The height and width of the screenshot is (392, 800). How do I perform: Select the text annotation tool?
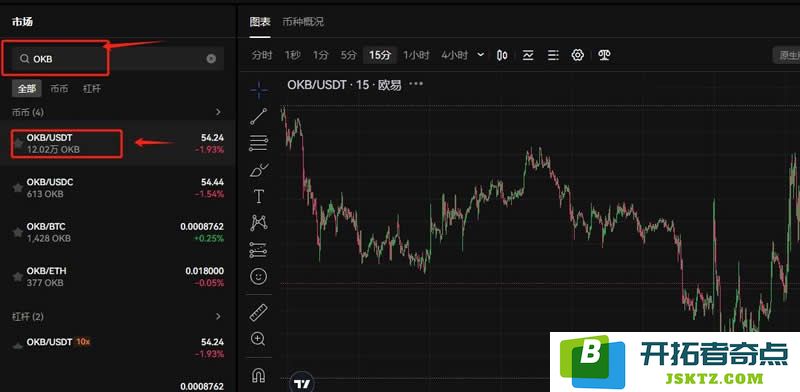[x=259, y=196]
